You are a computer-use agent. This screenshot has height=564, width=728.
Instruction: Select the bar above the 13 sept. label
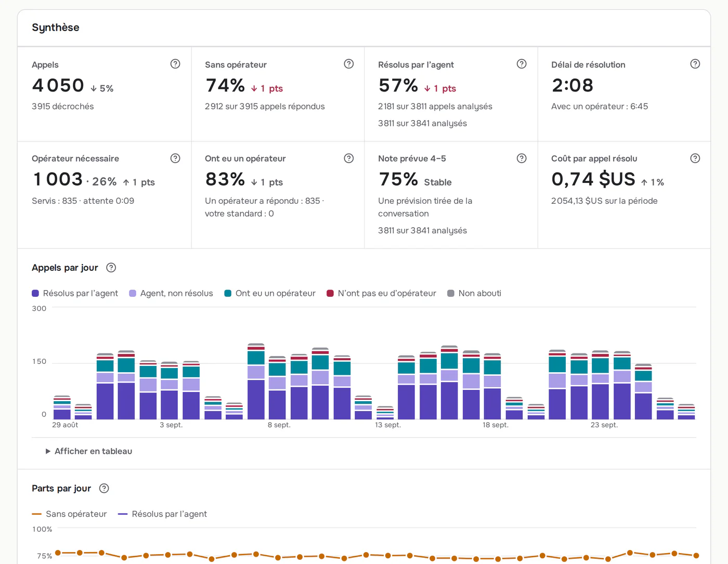coord(385,413)
